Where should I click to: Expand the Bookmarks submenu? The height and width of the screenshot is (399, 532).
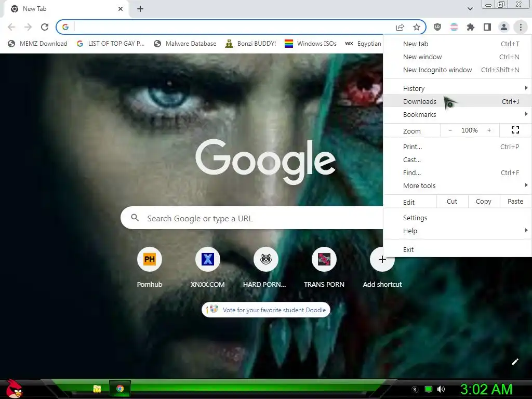click(457, 114)
